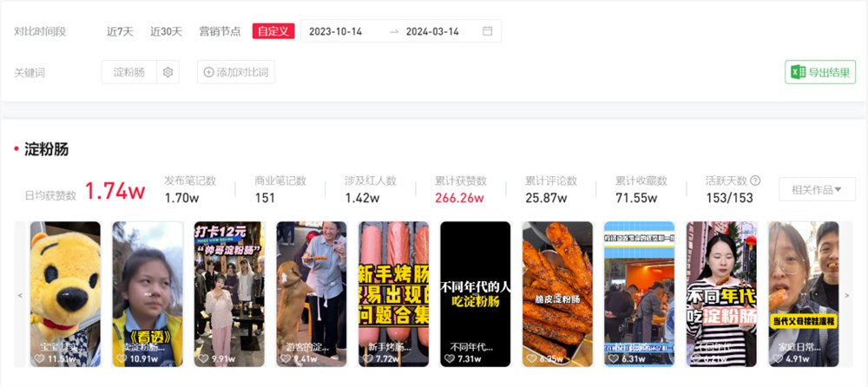Open the 脆皮淀粉肠 thumbnail

coord(557,294)
